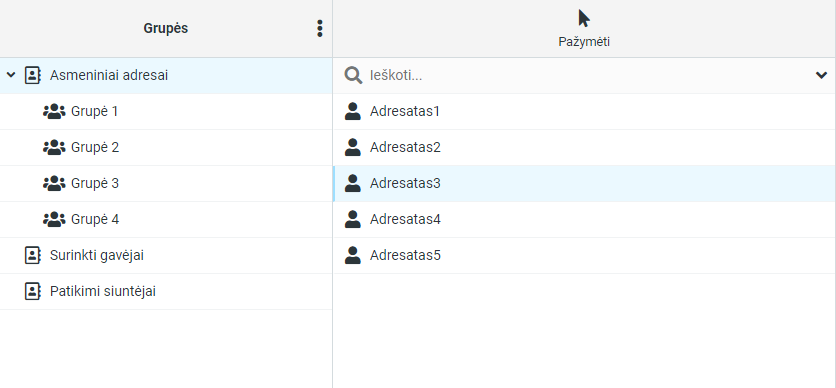This screenshot has width=836, height=388.
Task: Select contact Adresatas4
Action: click(x=584, y=220)
